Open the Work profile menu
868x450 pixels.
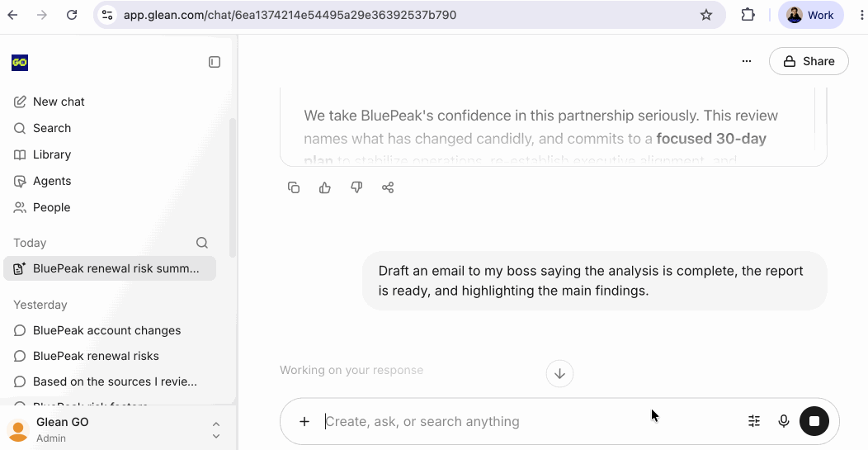click(810, 15)
